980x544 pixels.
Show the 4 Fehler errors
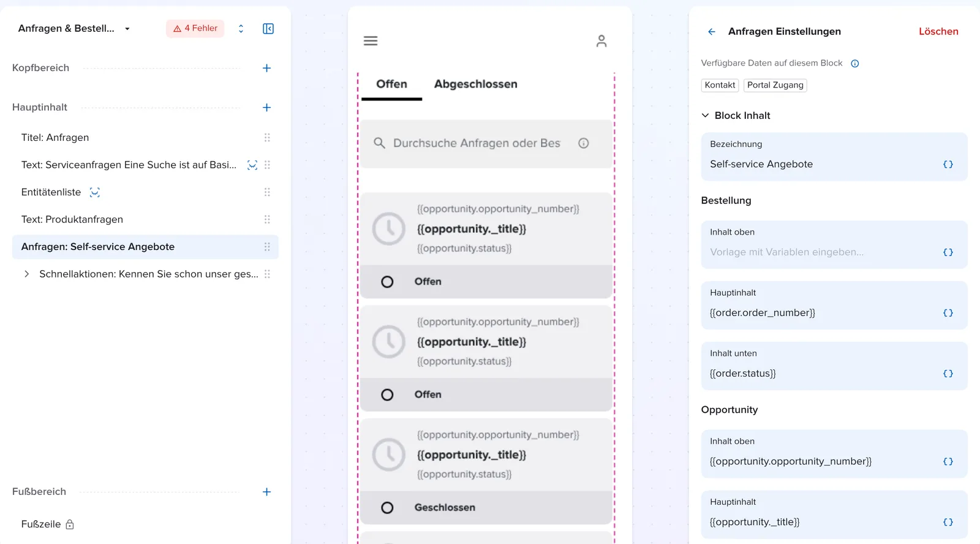pyautogui.click(x=195, y=28)
